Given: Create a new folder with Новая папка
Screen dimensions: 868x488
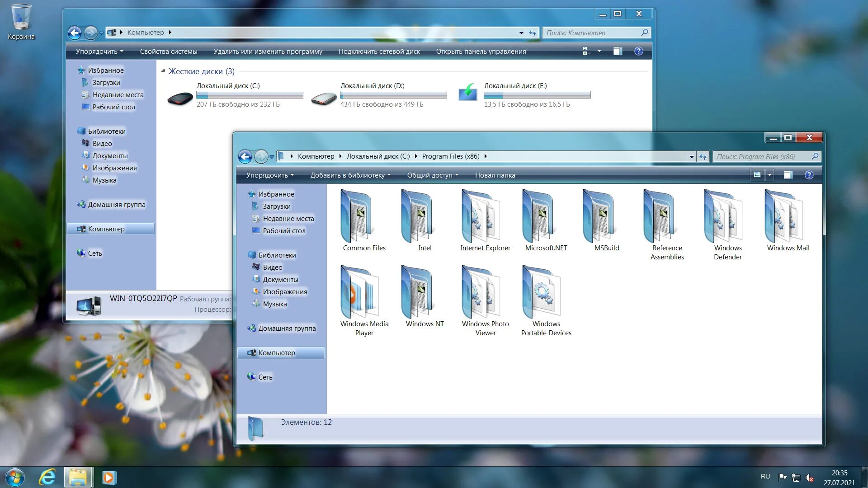Looking at the screenshot, I should (494, 175).
